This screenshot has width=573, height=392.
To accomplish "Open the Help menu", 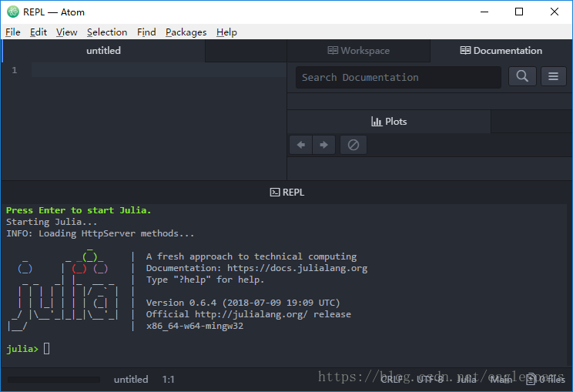I will pos(226,32).
